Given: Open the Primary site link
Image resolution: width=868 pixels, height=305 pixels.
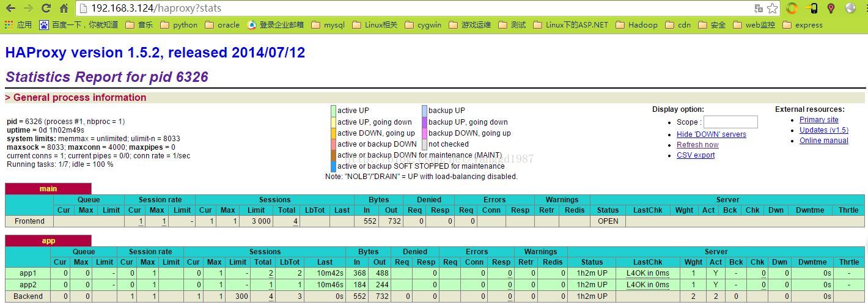Looking at the screenshot, I should tap(819, 120).
